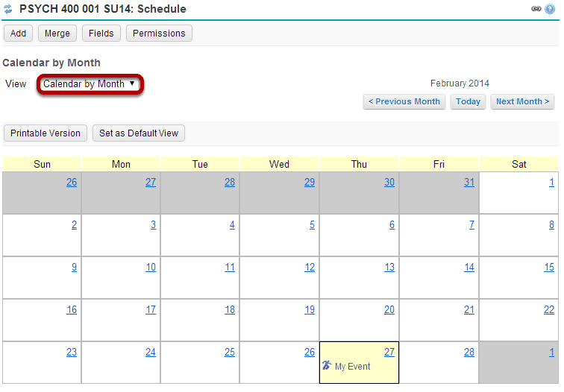564x392 pixels.
Task: Click the Permissions button
Action: click(159, 34)
